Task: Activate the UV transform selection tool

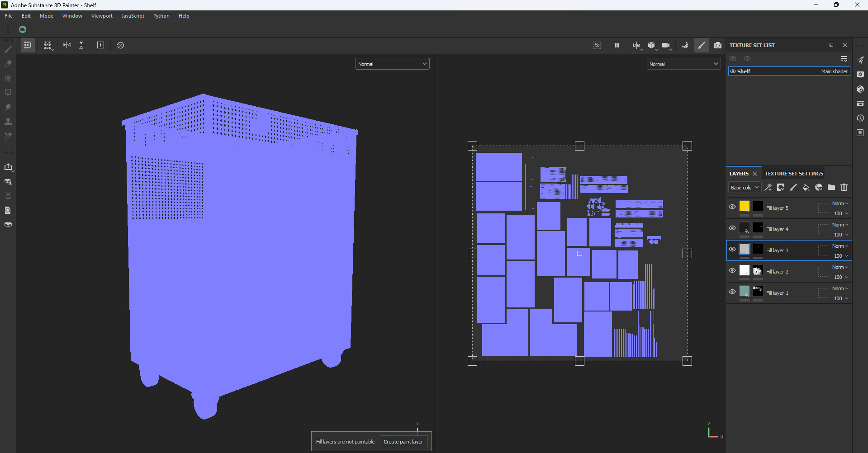Action: pyautogui.click(x=28, y=45)
